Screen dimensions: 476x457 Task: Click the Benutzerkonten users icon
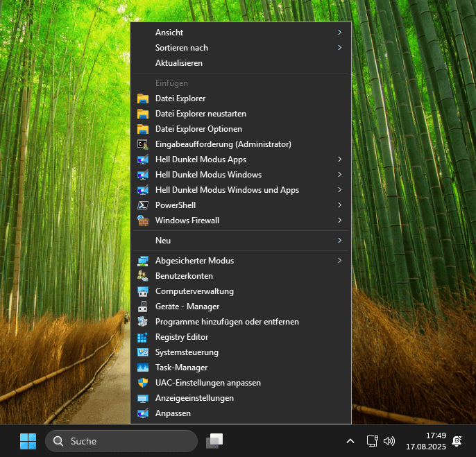143,276
